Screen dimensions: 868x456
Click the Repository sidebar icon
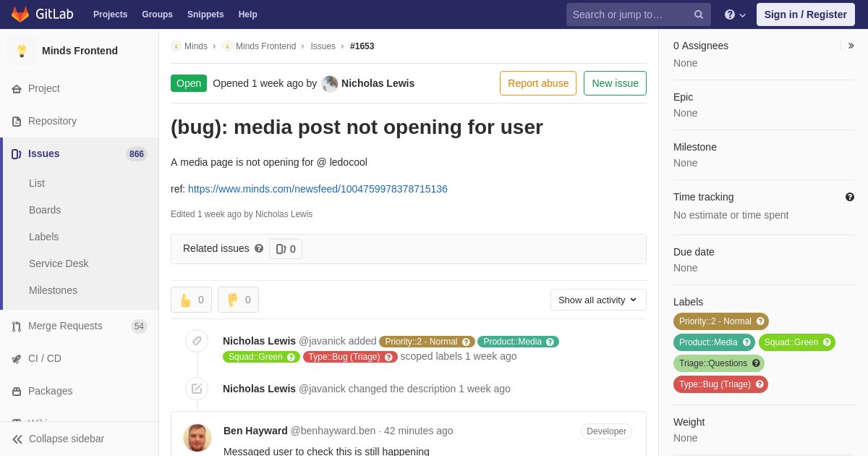point(17,122)
